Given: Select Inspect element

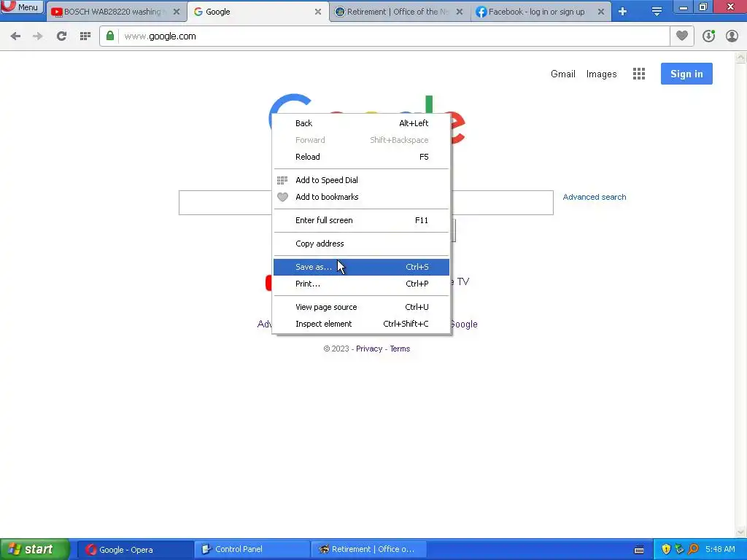Looking at the screenshot, I should [x=361, y=324].
